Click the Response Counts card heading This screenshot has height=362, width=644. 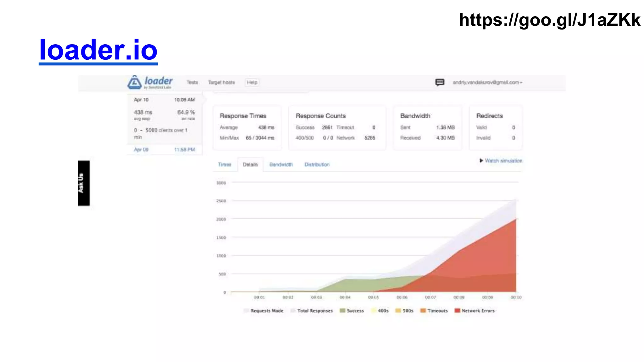(x=321, y=116)
